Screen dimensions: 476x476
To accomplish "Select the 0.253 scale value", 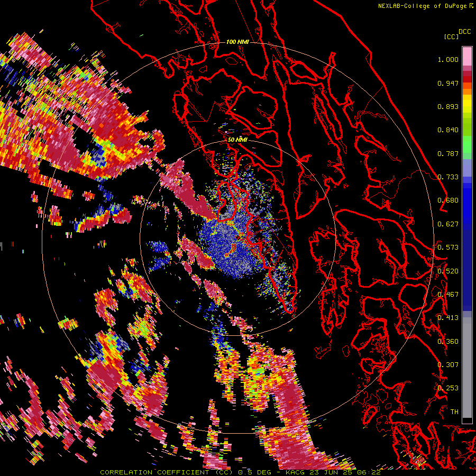I will point(448,388).
